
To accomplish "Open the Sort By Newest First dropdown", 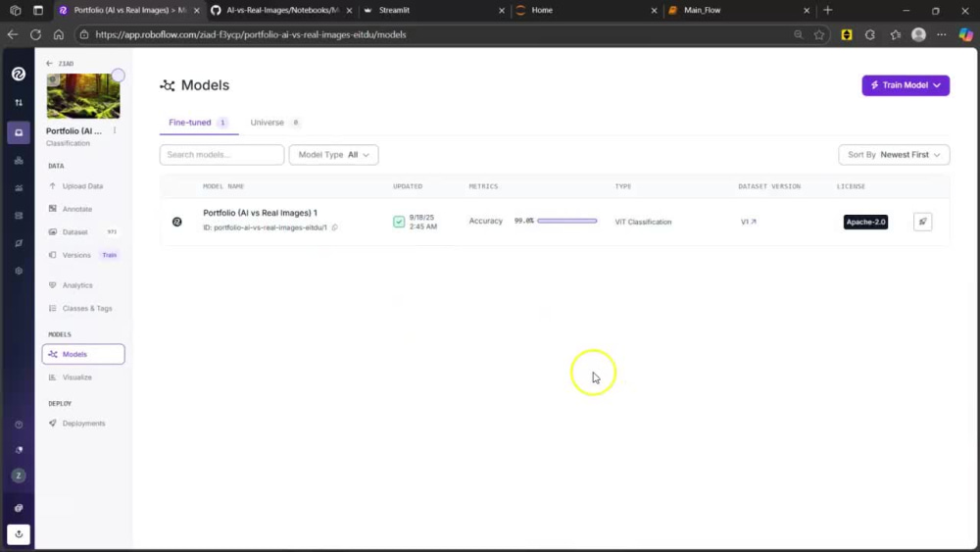I will (894, 154).
